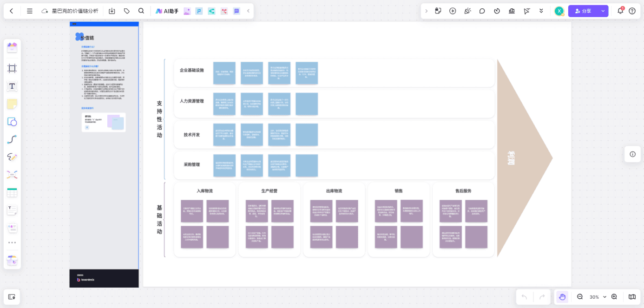Select the Shapes tool in the sidebar
Viewport: 644px width, 308px height.
point(12,122)
